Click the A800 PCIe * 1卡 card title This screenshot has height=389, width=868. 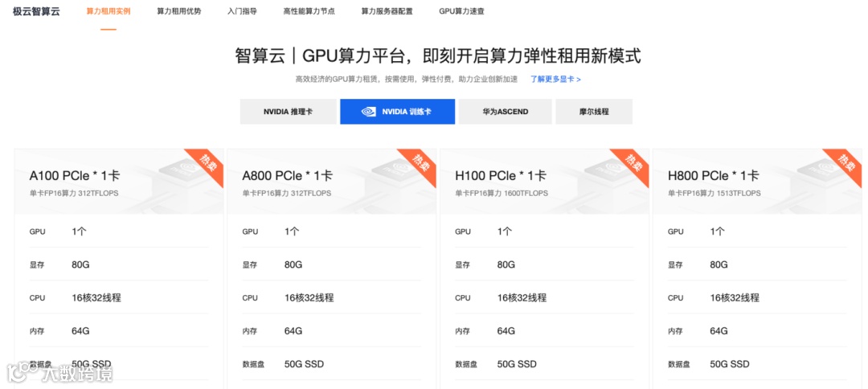[x=287, y=176]
